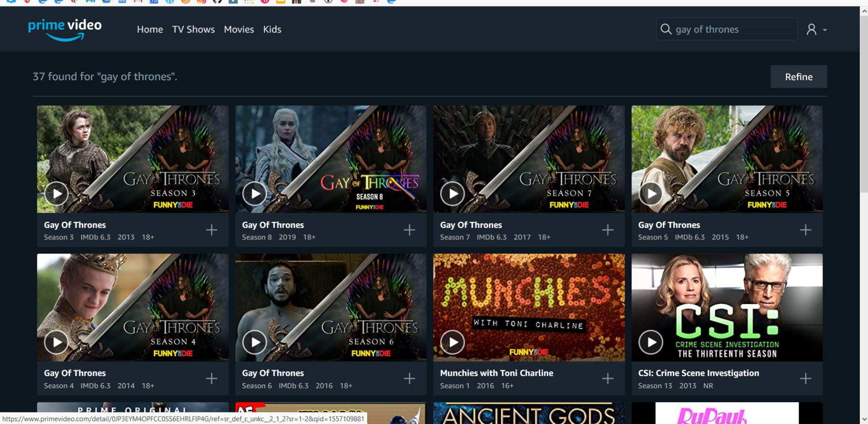The width and height of the screenshot is (868, 424).
Task: Add Gay Of Thrones Season 6 to watchlist
Action: (409, 378)
